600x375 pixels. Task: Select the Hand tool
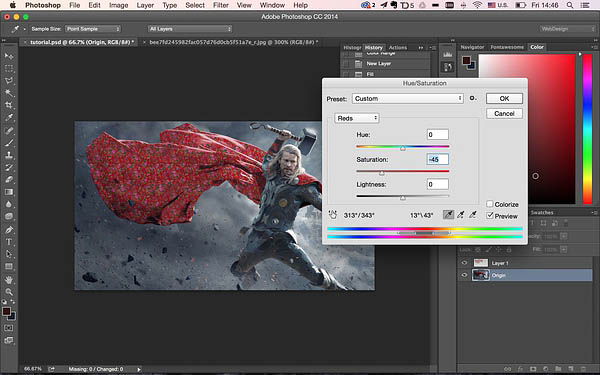(x=9, y=279)
